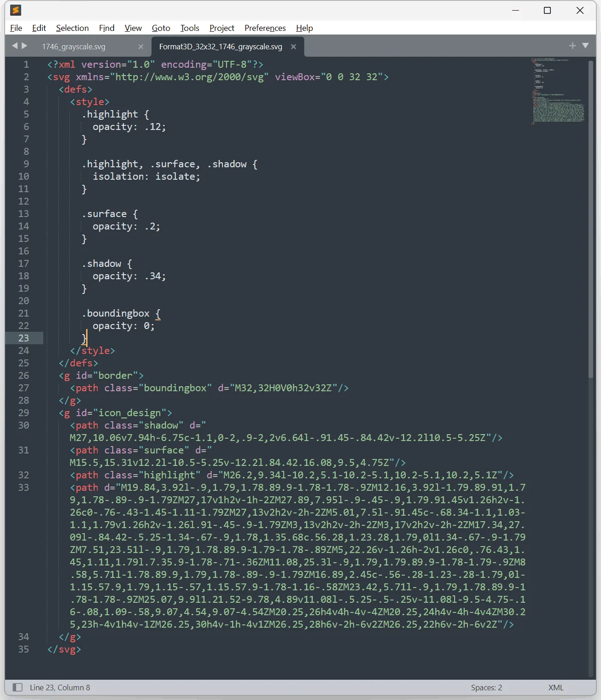This screenshot has width=601, height=700.
Task: Change syntax using the XML selector
Action: pos(555,687)
